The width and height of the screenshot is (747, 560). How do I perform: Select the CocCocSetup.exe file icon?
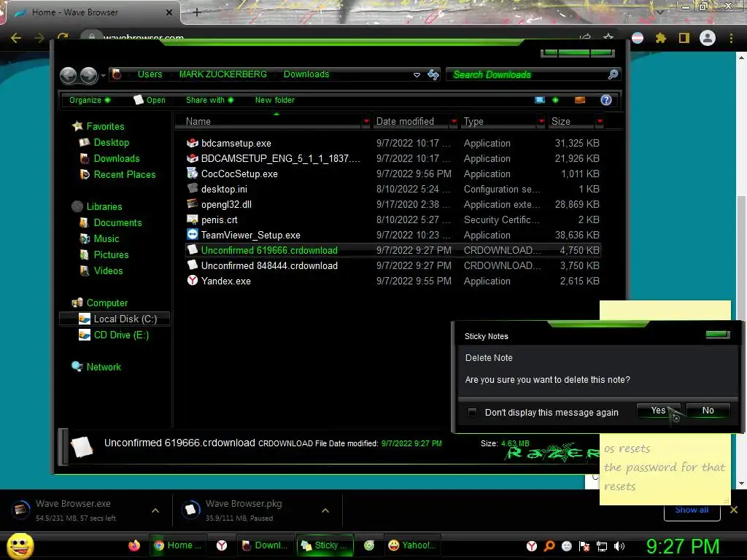tap(193, 174)
